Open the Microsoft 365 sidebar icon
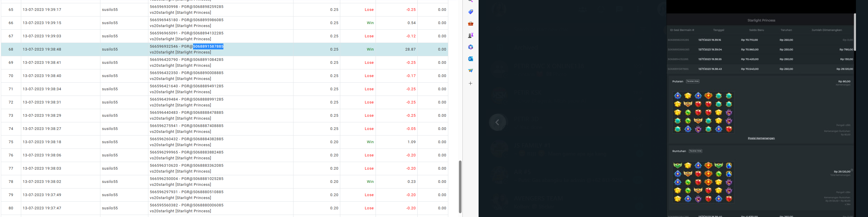 coord(470,47)
